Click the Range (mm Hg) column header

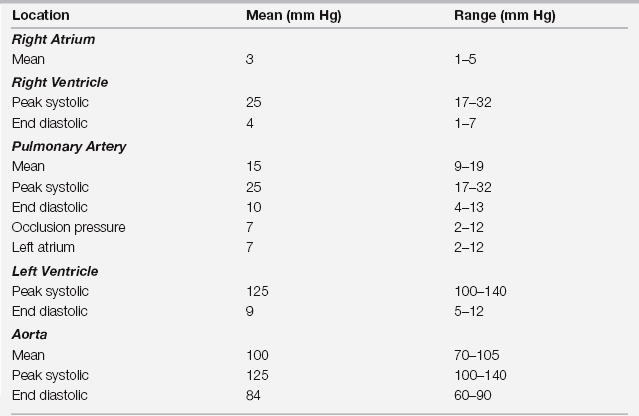pos(504,17)
